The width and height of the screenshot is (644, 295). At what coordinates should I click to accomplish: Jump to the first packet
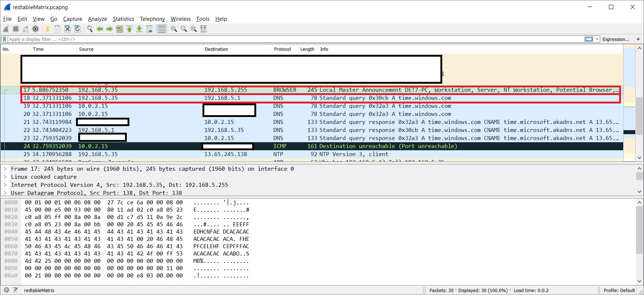tap(129, 29)
